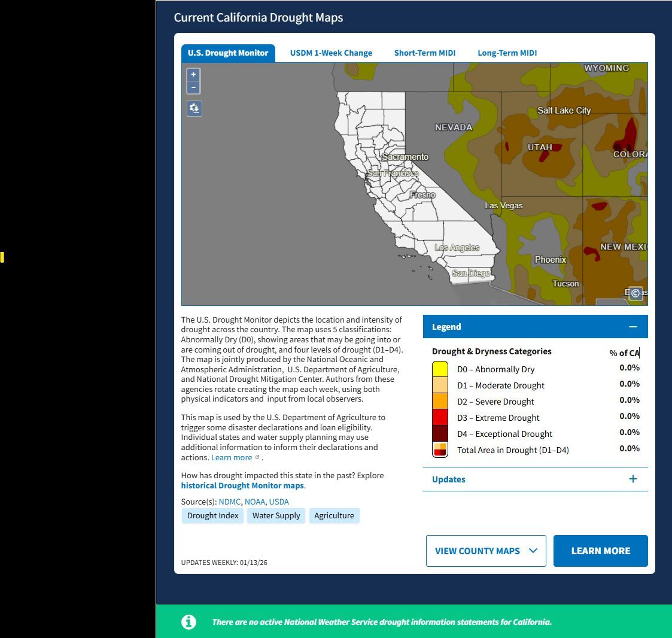Open the View County Maps dropdown
The width and height of the screenshot is (672, 638).
pos(486,551)
